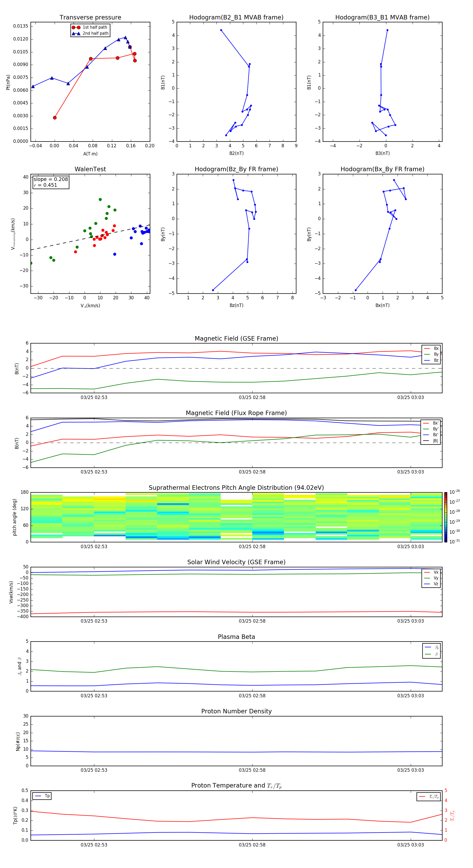Select the βp legend entry in Plasma Beta
Image resolution: width=473 pixels, height=868 pixels.
431,647
